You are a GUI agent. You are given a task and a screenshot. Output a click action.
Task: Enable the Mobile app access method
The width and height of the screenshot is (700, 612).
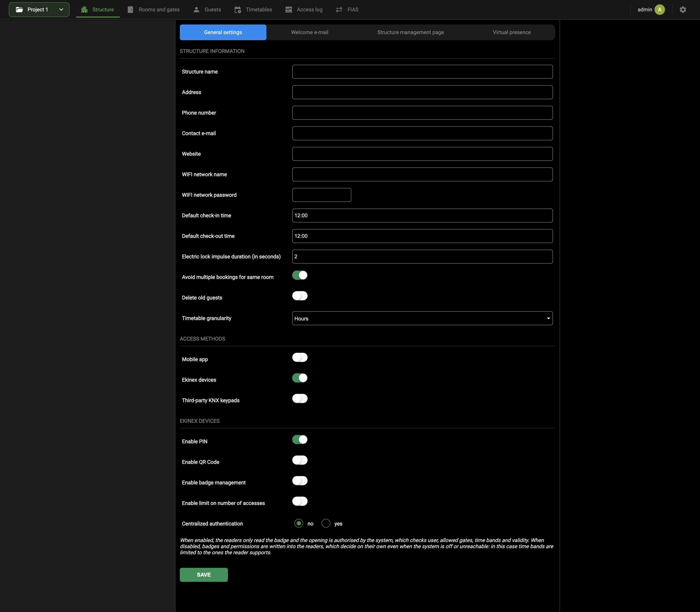click(x=300, y=357)
